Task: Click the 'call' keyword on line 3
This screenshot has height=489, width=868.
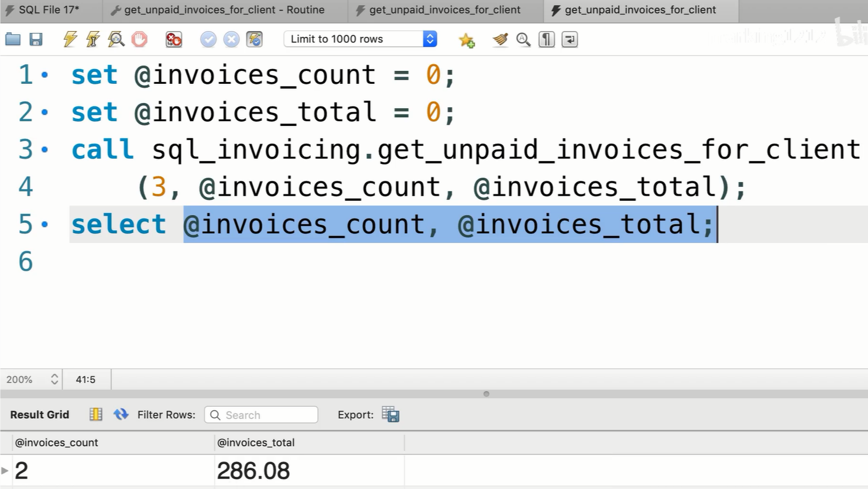Action: click(x=102, y=149)
